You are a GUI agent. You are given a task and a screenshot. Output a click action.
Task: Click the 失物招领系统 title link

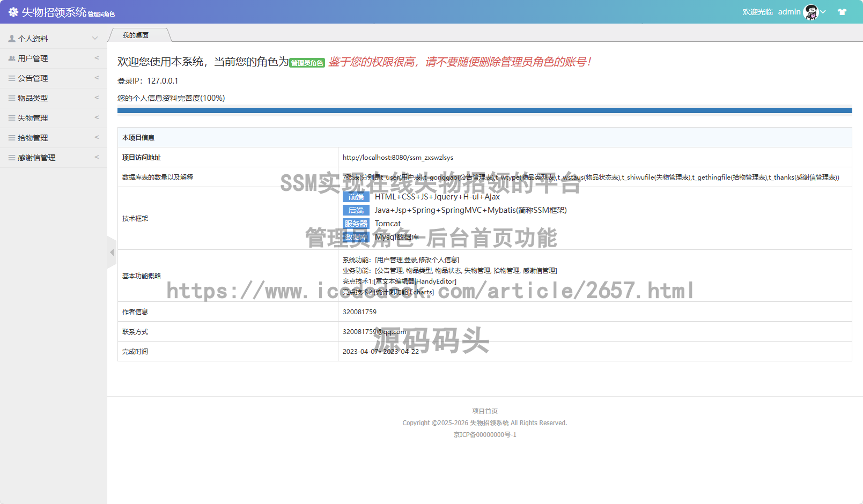click(x=54, y=12)
